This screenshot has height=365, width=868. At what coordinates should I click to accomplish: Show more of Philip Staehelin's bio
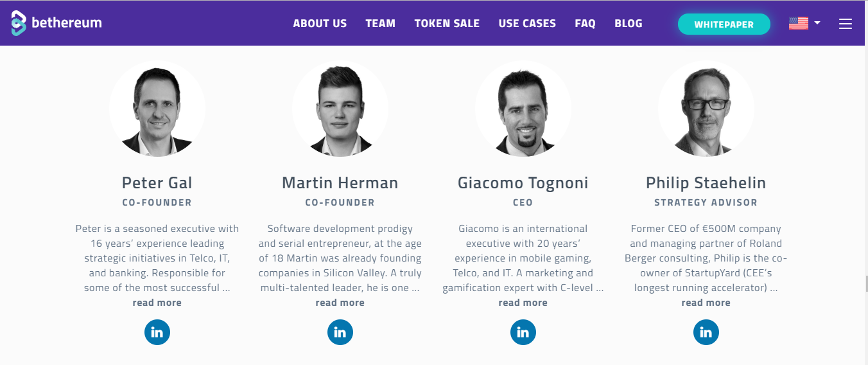pos(706,303)
